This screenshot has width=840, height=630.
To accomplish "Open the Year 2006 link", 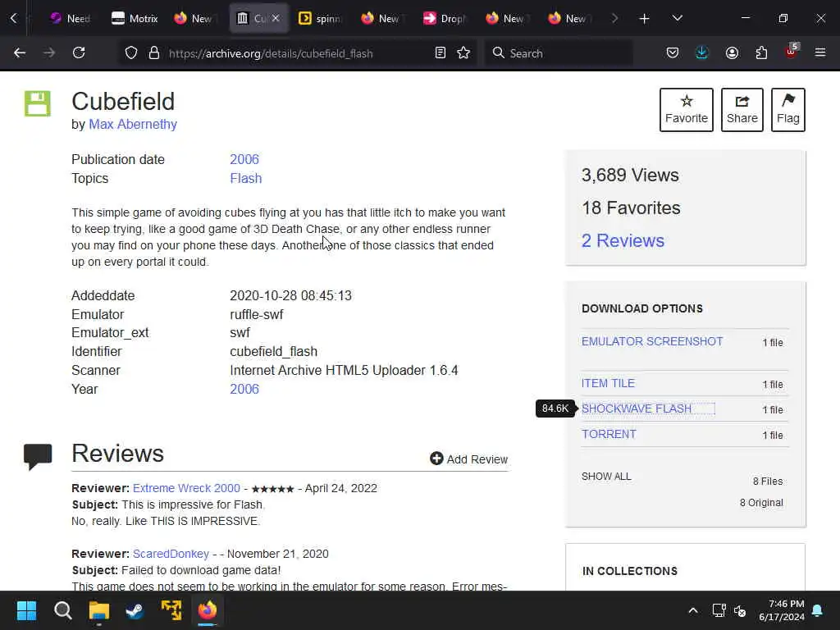I will (244, 390).
